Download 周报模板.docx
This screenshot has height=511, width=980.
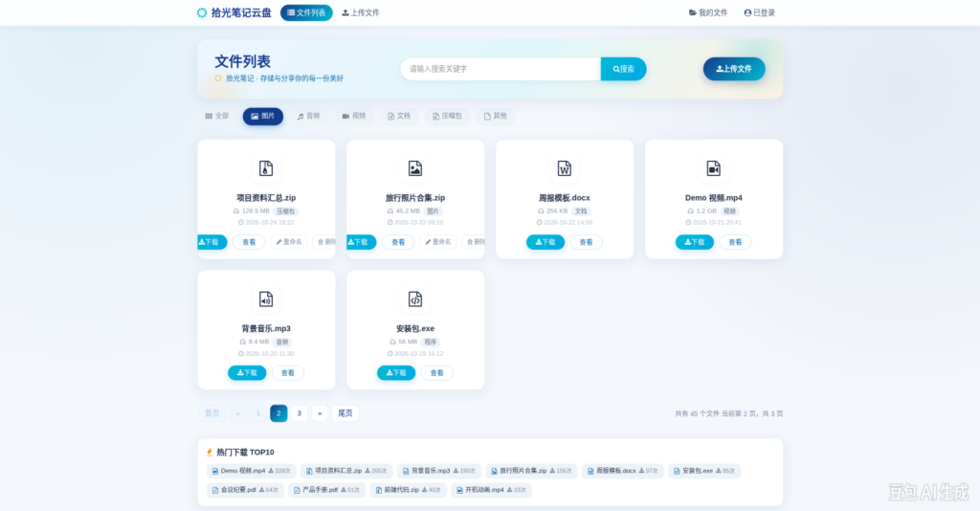545,242
